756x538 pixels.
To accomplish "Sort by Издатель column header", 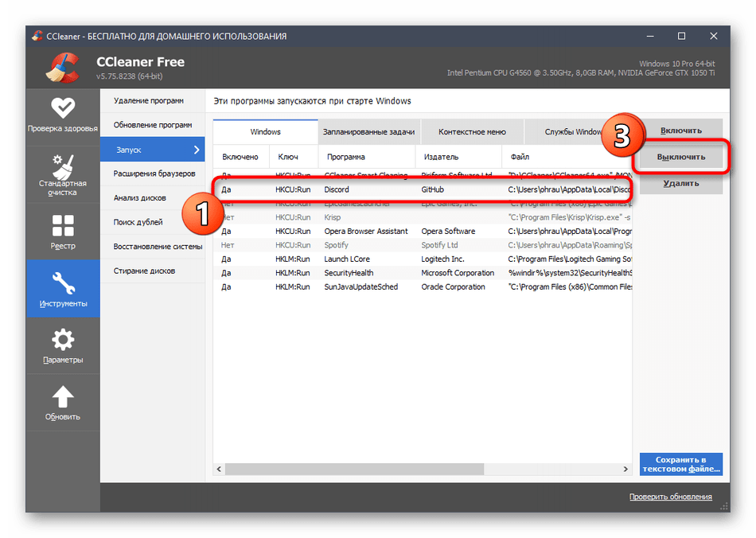I will click(x=458, y=157).
